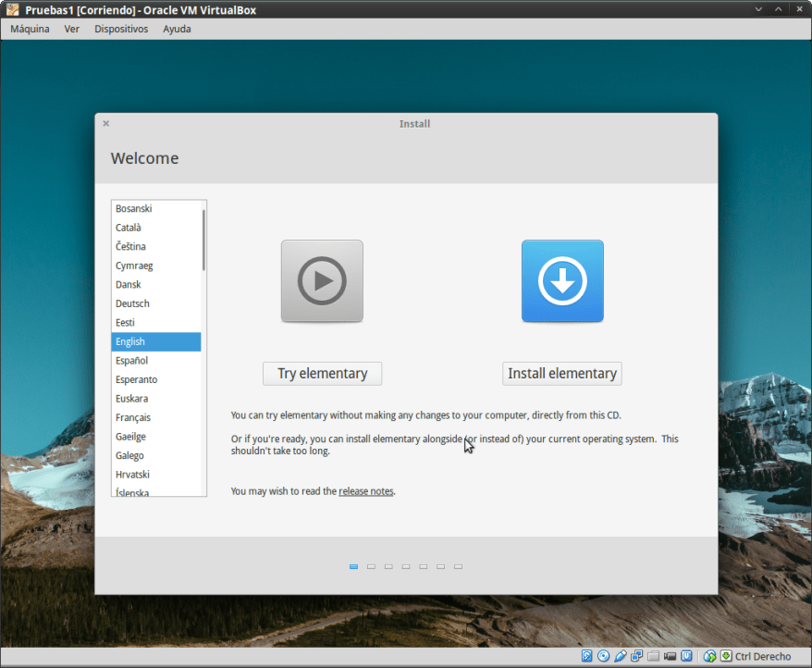Open the Dispositivos menu
Screen dimensions: 812x668
coord(120,29)
